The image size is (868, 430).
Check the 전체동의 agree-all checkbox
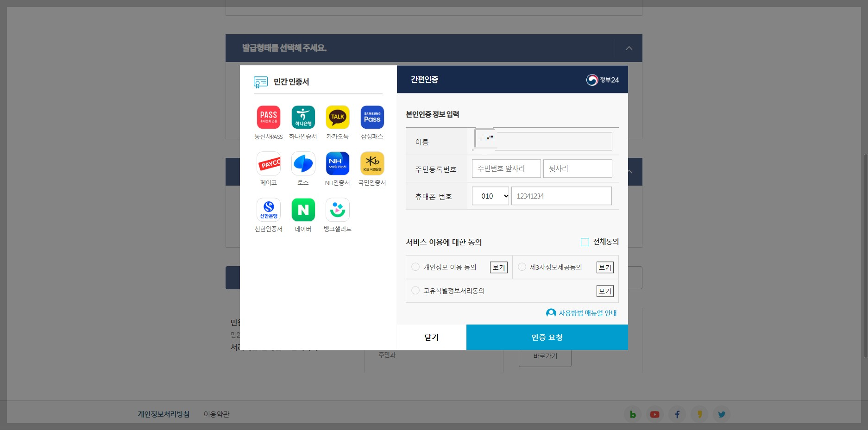coord(585,242)
